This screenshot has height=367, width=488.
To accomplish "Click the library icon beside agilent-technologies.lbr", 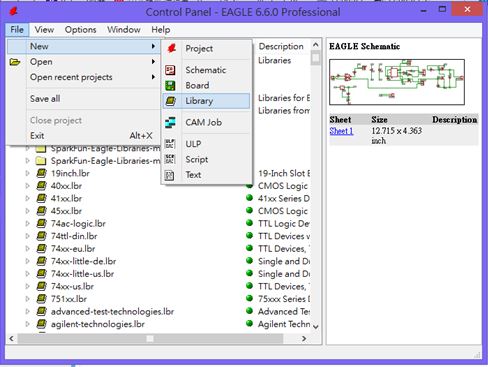I will (x=41, y=324).
